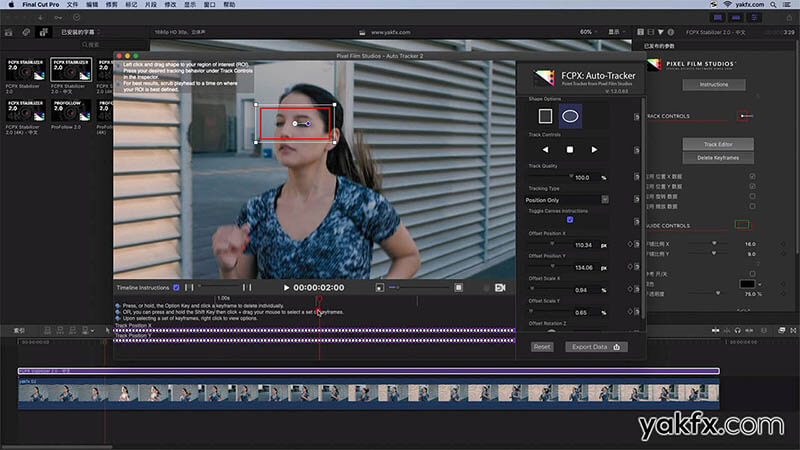Expand the installed titles category dropdown
800x450 pixels.
pos(80,32)
